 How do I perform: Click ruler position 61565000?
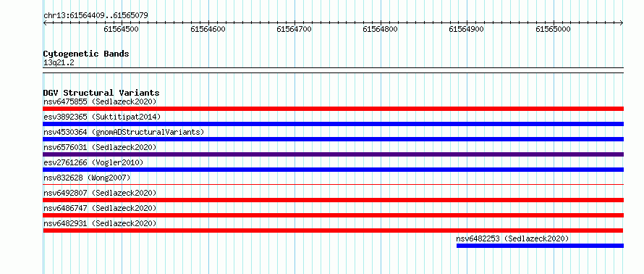554,29
